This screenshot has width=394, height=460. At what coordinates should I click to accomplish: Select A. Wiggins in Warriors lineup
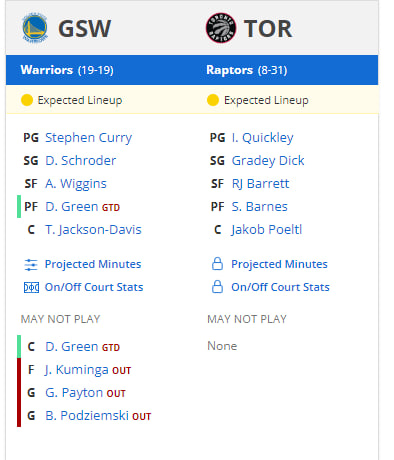pos(76,184)
